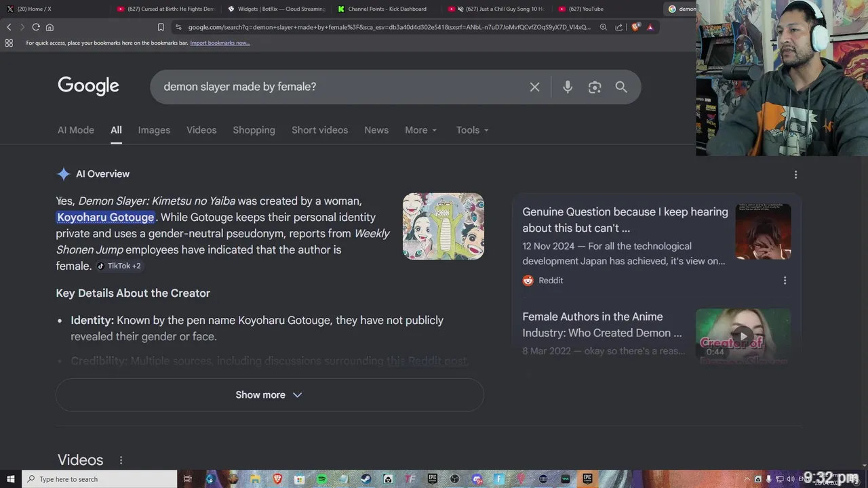
Task: Open AI Overview three-dot options menu
Action: pyautogui.click(x=795, y=174)
